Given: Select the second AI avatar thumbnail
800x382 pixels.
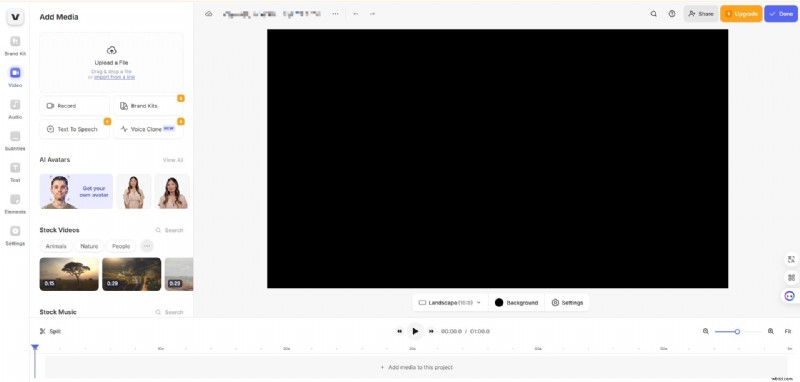Looking at the screenshot, I should pos(134,191).
